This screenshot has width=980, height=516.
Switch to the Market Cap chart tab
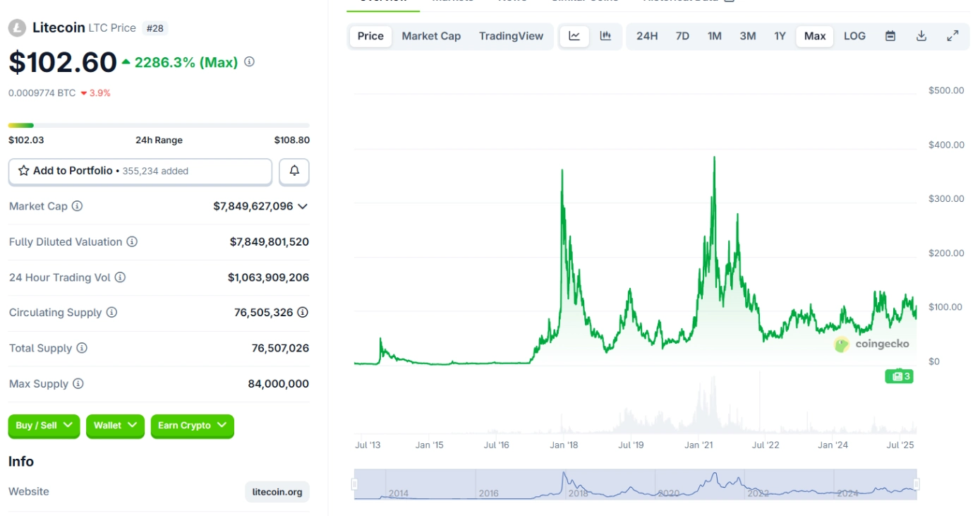[431, 36]
